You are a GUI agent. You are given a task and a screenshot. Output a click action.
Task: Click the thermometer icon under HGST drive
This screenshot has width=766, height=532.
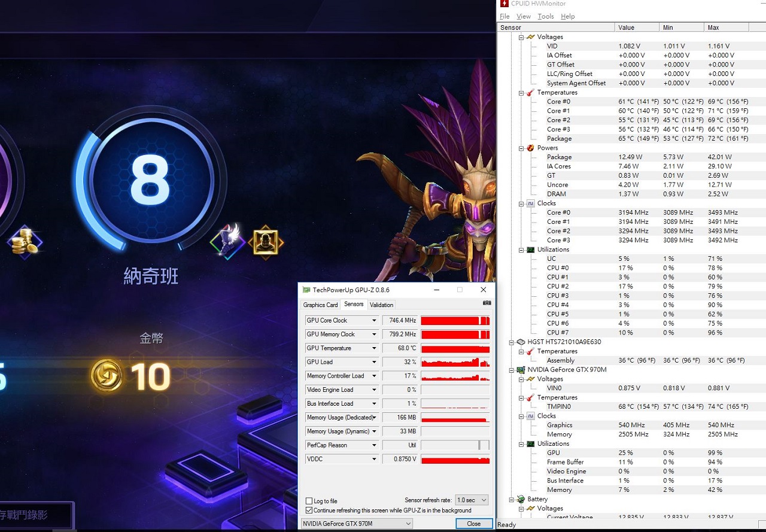point(530,351)
